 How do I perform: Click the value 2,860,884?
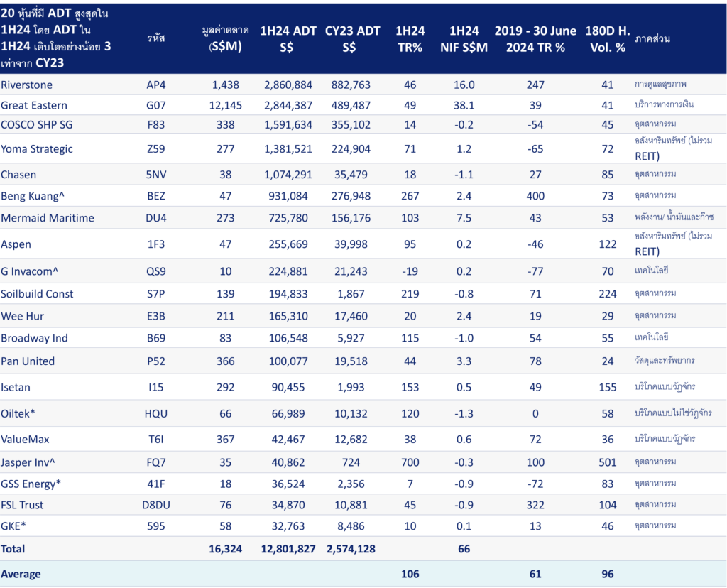(x=288, y=85)
